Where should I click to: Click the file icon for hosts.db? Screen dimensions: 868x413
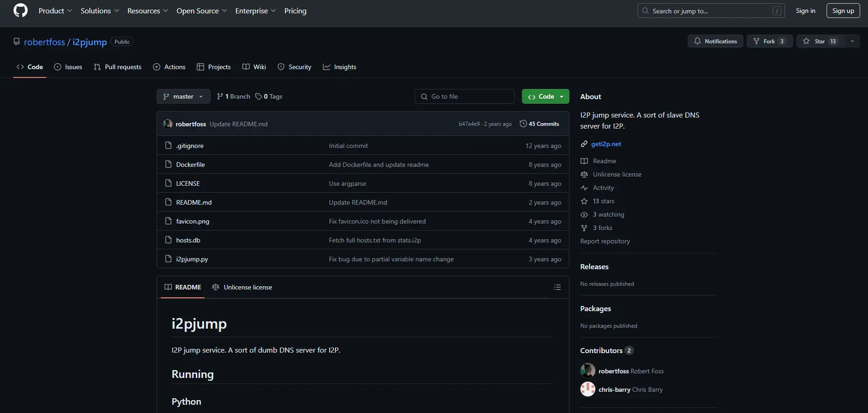point(169,240)
